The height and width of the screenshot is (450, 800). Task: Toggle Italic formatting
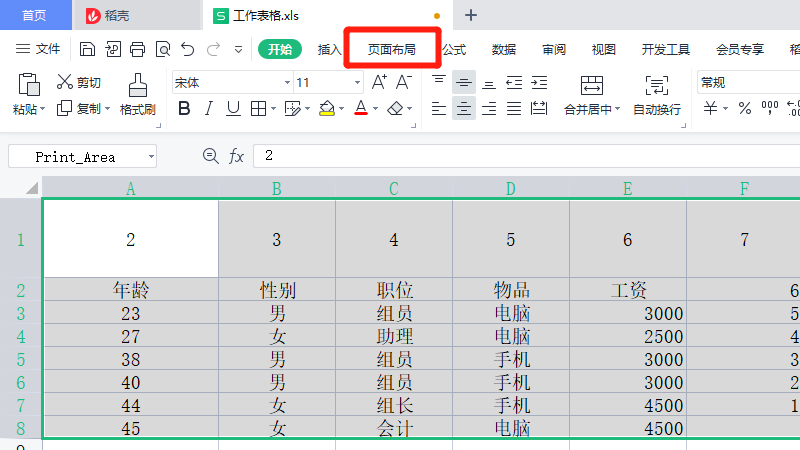[209, 108]
